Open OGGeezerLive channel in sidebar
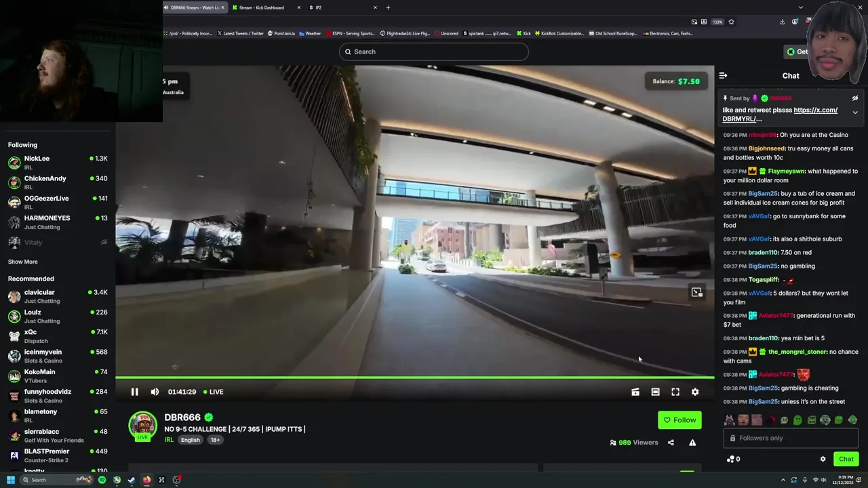The image size is (868, 488). click(x=58, y=202)
